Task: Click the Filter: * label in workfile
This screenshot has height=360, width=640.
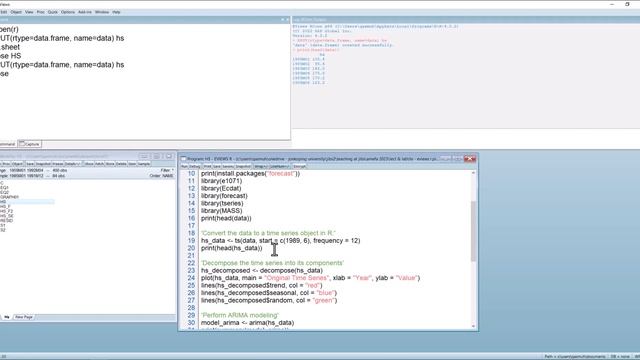Action: click(x=167, y=170)
